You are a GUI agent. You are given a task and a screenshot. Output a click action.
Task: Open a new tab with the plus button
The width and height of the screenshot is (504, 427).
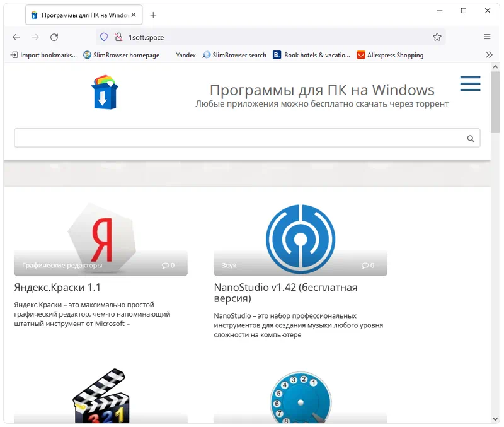(x=153, y=15)
